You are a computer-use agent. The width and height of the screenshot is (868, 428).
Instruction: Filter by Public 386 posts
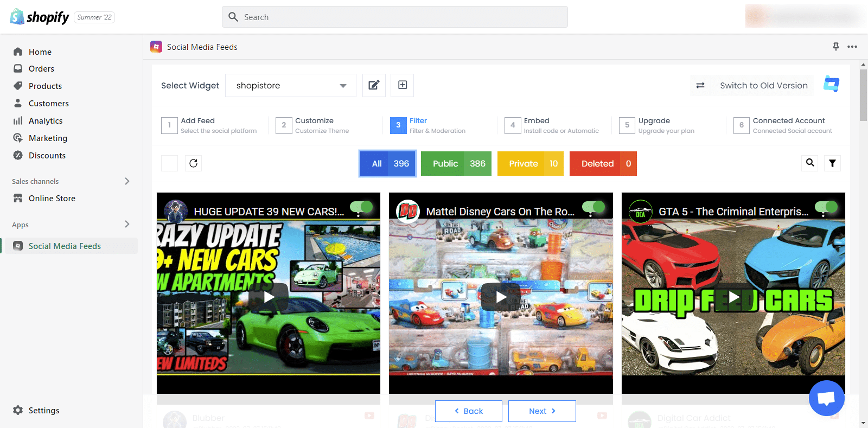point(456,163)
